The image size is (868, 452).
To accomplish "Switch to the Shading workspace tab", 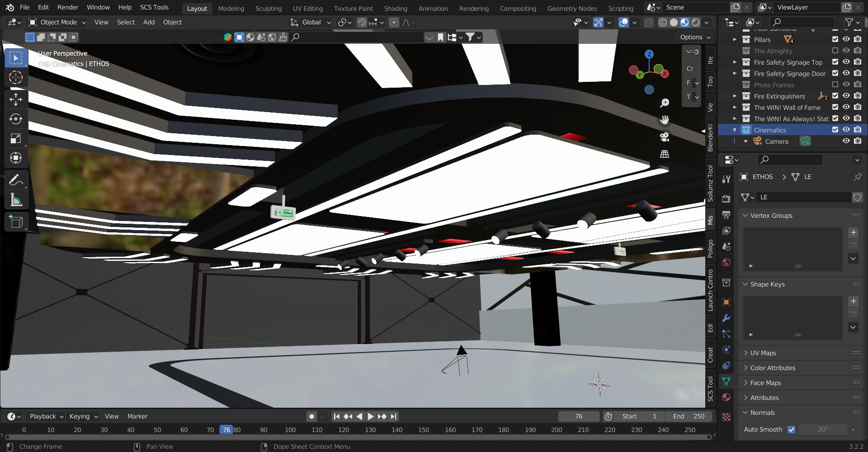I will click(x=396, y=8).
